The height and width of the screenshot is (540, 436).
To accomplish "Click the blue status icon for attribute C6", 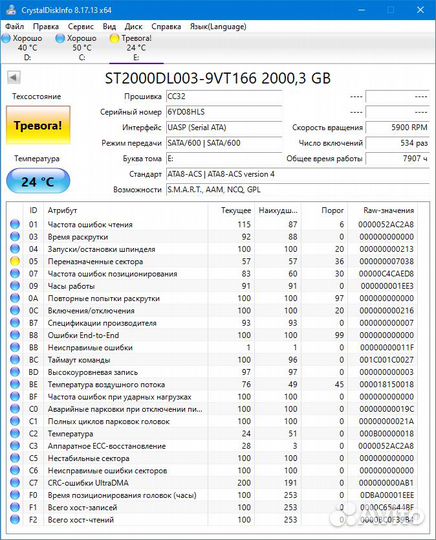I will 15,470.
